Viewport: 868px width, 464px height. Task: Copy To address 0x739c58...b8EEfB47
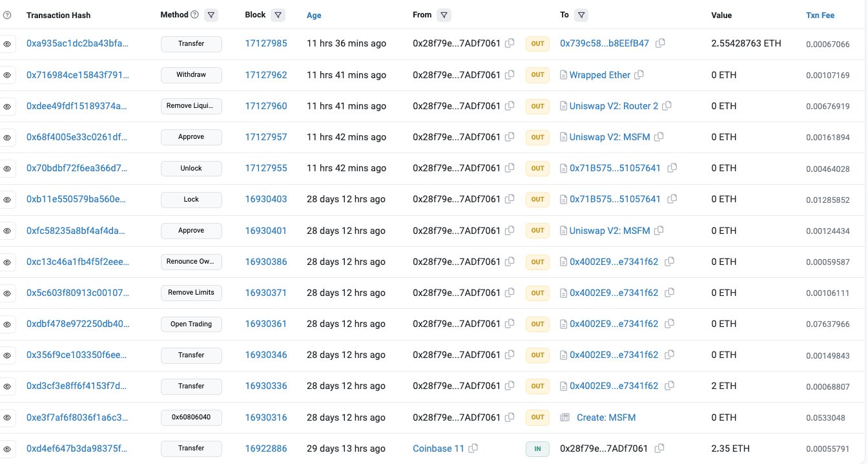coord(661,43)
